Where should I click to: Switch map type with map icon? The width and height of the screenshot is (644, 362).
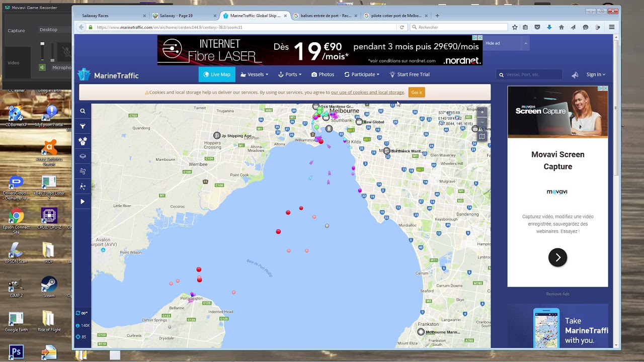[482, 136]
